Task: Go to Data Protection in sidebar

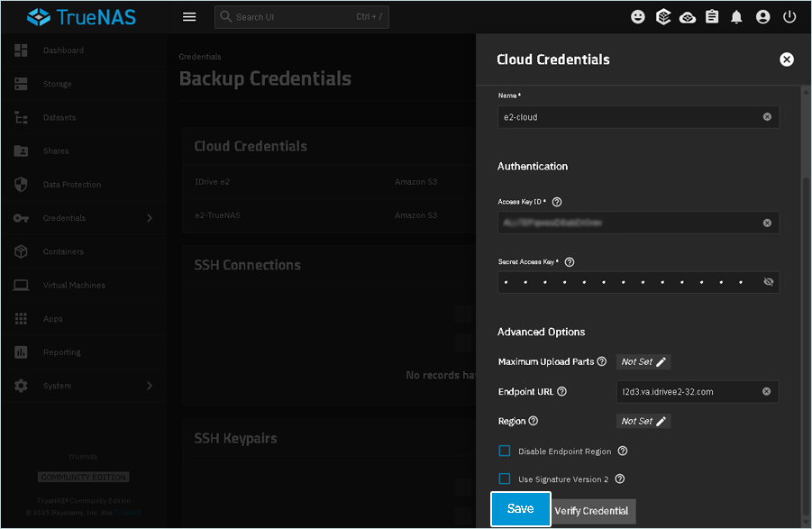Action: click(x=71, y=185)
